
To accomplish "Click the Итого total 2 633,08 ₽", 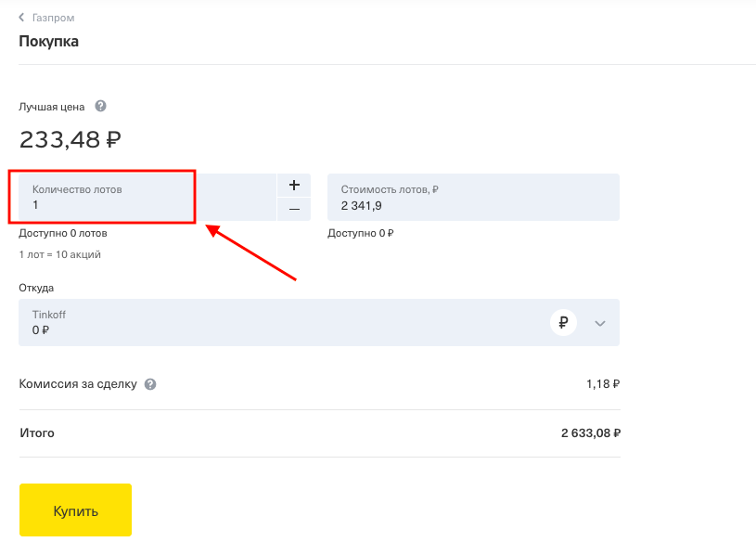I will [590, 432].
